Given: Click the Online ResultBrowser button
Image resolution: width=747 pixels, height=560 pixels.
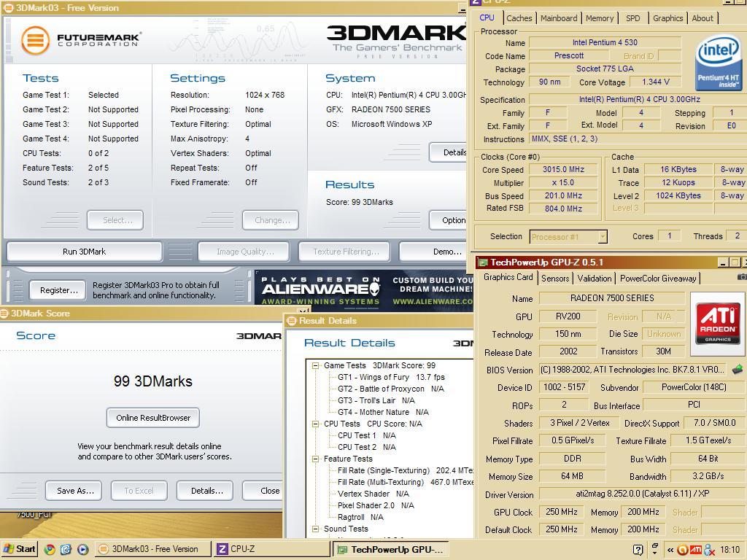Looking at the screenshot, I should pos(153,418).
